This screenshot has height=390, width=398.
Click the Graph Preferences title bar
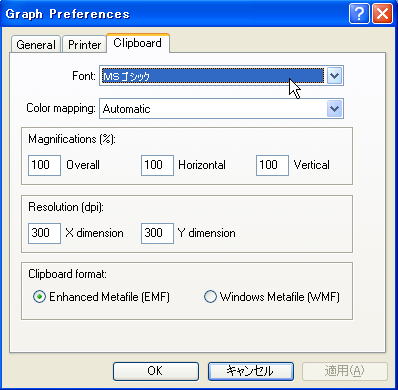pos(173,14)
